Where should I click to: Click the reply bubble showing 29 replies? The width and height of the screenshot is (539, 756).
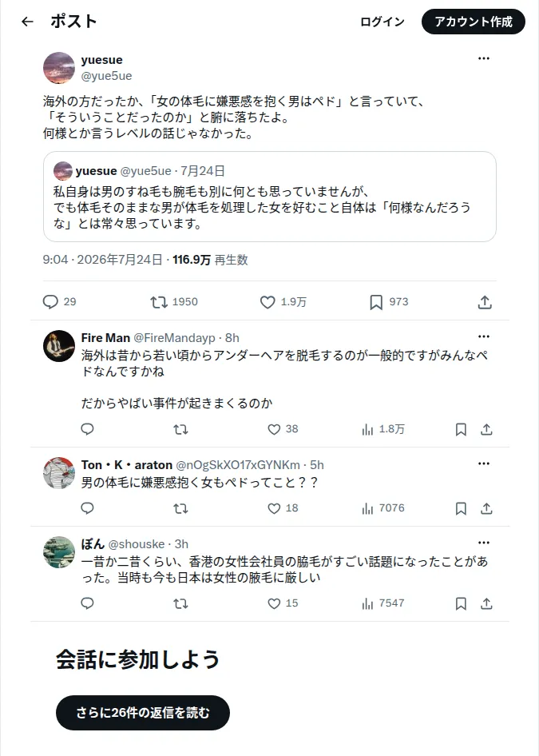click(x=59, y=302)
